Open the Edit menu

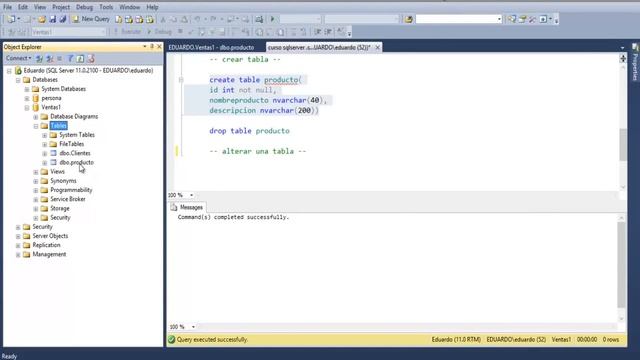pos(23,7)
